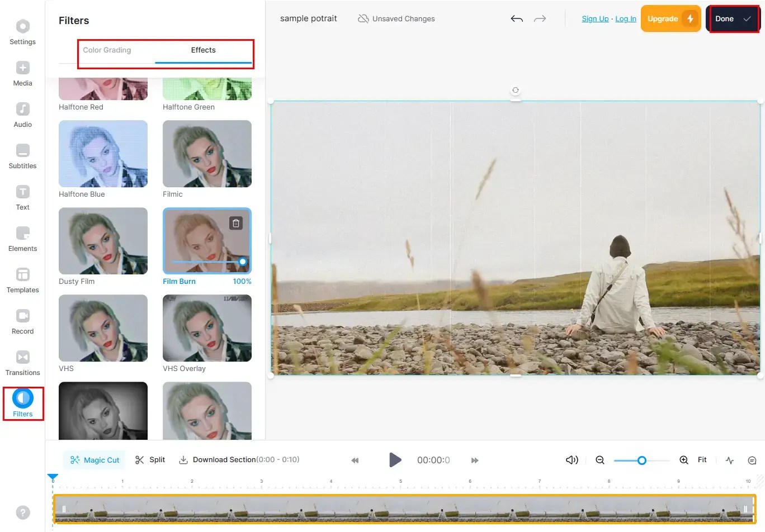Open the Elements panel

(22, 239)
